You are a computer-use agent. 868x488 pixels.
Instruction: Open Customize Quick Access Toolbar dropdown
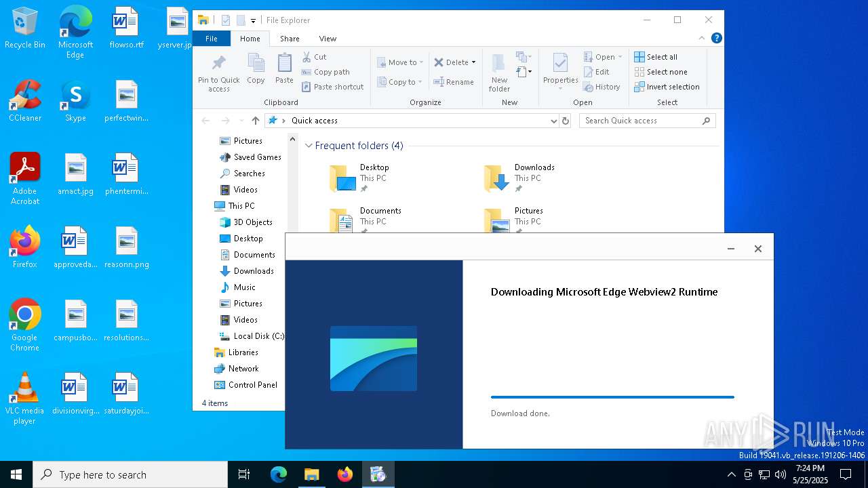(253, 21)
